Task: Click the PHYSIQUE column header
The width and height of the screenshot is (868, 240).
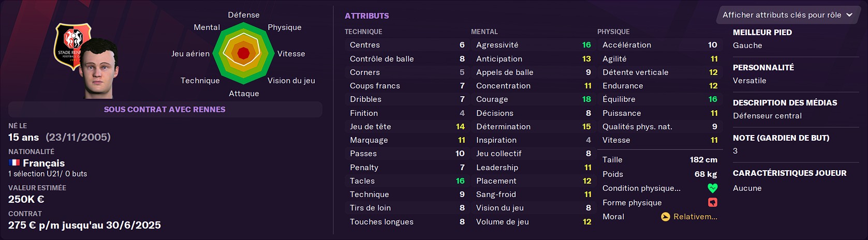Action: point(613,32)
